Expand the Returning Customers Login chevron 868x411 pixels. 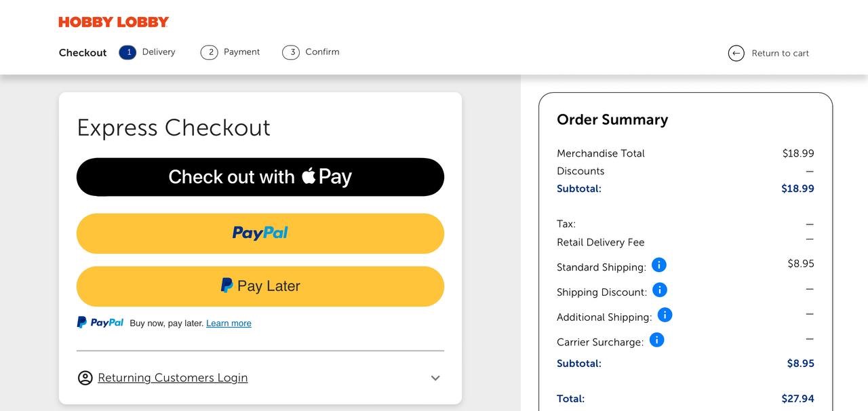435,378
